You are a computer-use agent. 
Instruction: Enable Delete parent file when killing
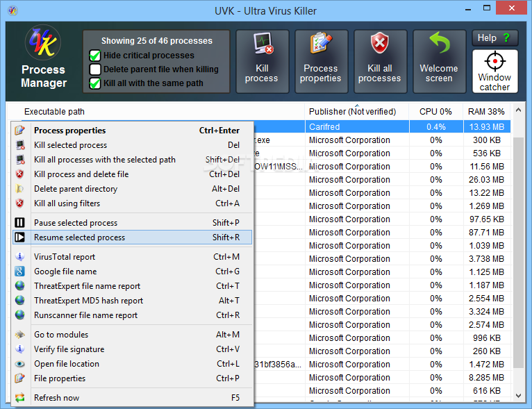pos(95,69)
